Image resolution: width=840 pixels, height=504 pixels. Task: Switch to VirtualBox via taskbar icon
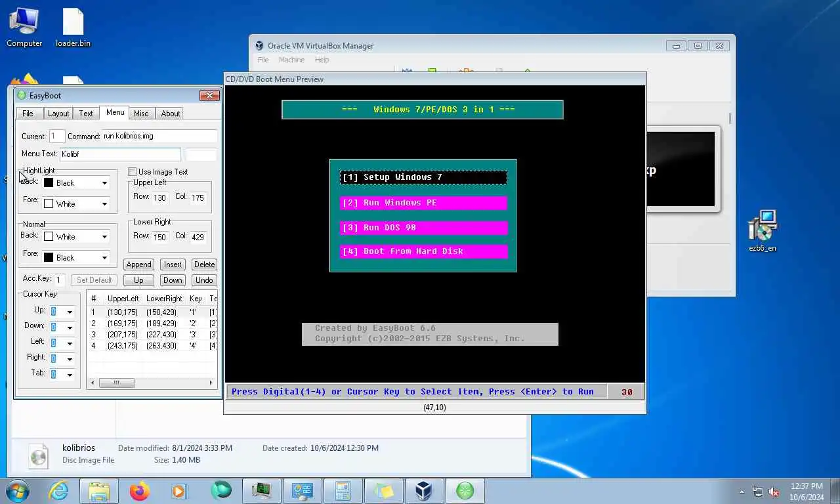pos(424,491)
